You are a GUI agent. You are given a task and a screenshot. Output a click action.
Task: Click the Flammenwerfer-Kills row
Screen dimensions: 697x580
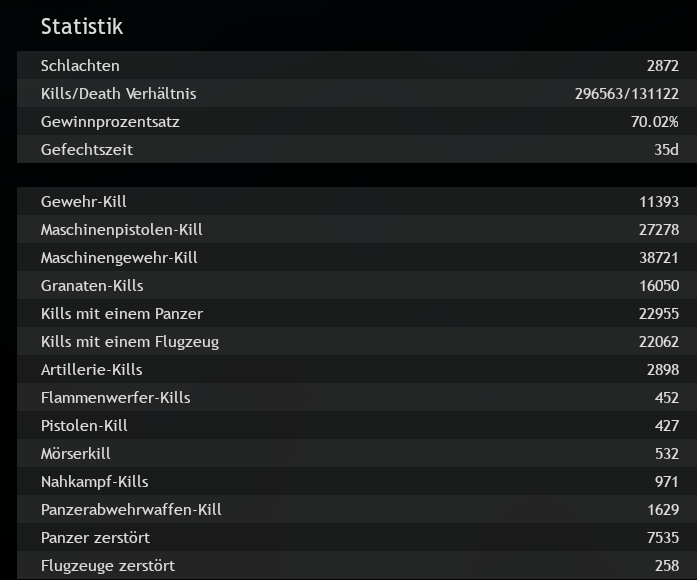pos(357,397)
